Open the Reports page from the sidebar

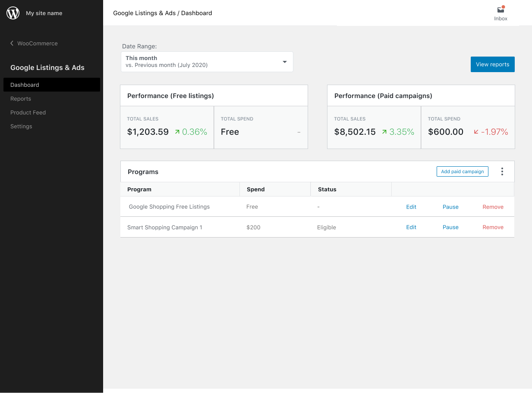click(x=20, y=98)
